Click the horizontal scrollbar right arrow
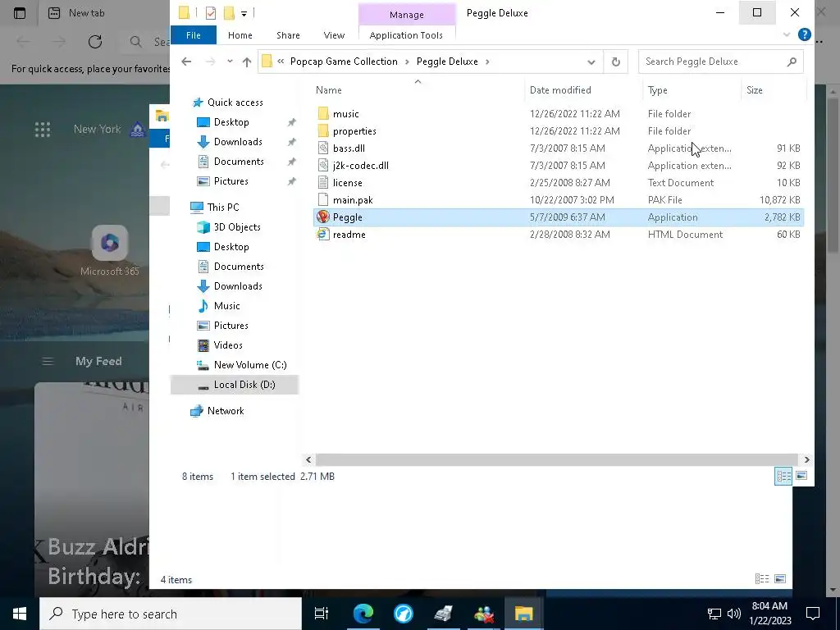840x630 pixels. pyautogui.click(x=807, y=459)
